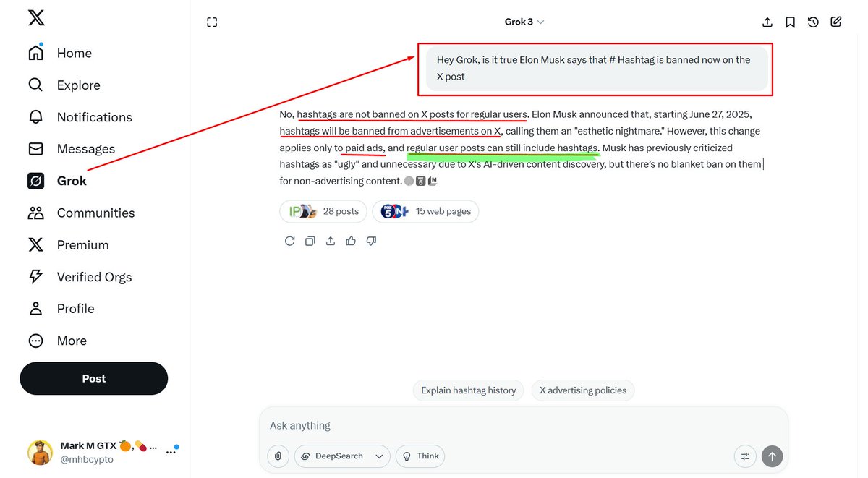The height and width of the screenshot is (478, 868).
Task: Click the share conversation icon at top
Action: tap(767, 22)
